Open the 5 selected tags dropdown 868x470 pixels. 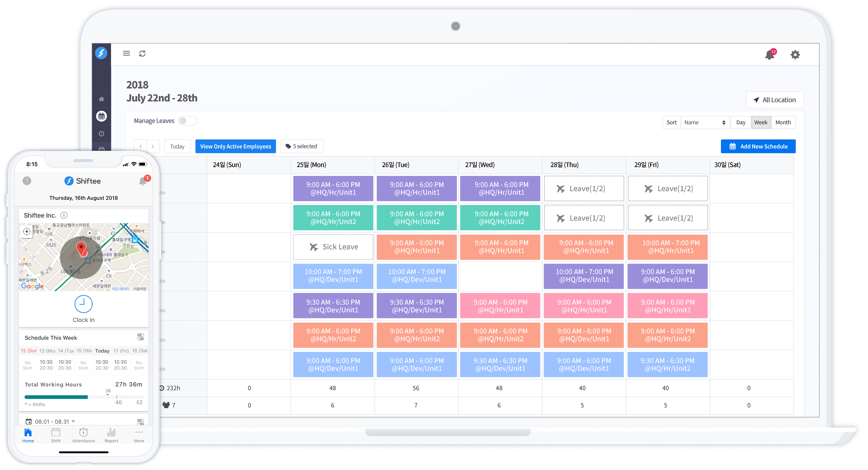coord(302,146)
